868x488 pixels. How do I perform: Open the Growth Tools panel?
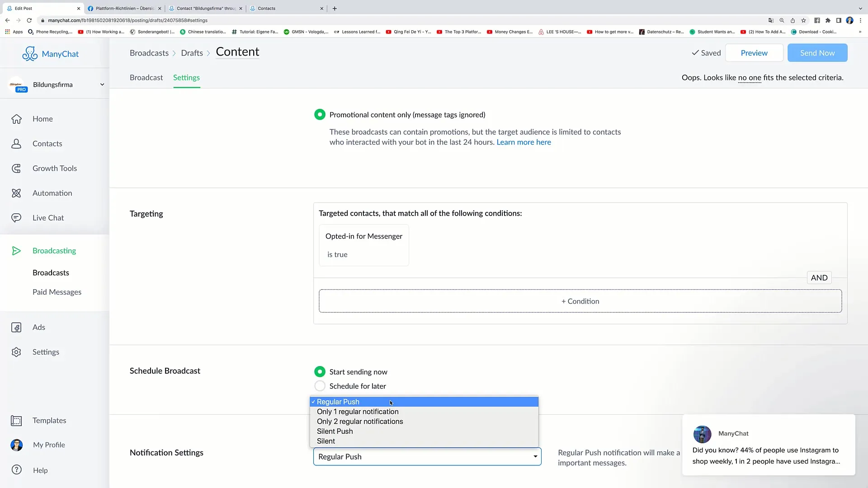click(55, 168)
